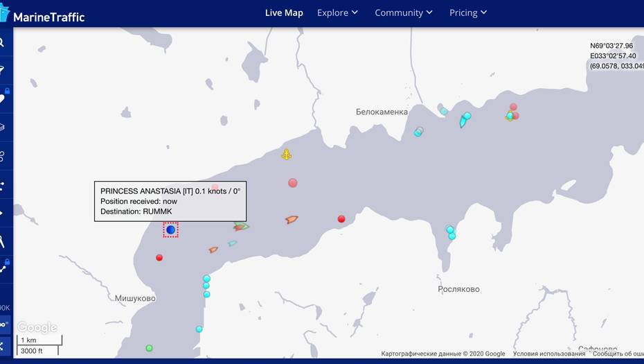Click the 3000 ft scale label
The height and width of the screenshot is (364, 644).
(x=32, y=351)
